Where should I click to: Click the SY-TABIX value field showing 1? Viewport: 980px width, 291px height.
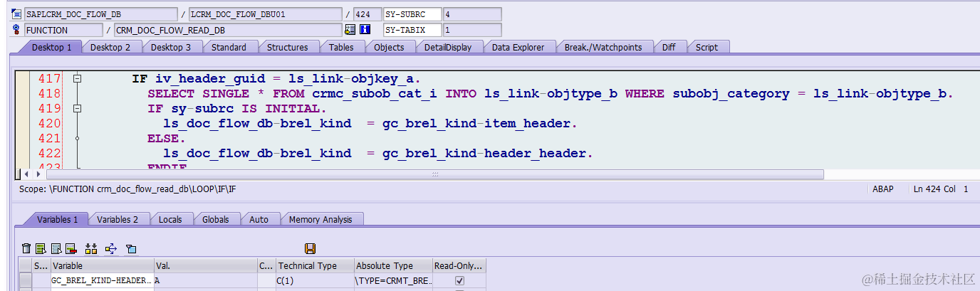pyautogui.click(x=472, y=30)
